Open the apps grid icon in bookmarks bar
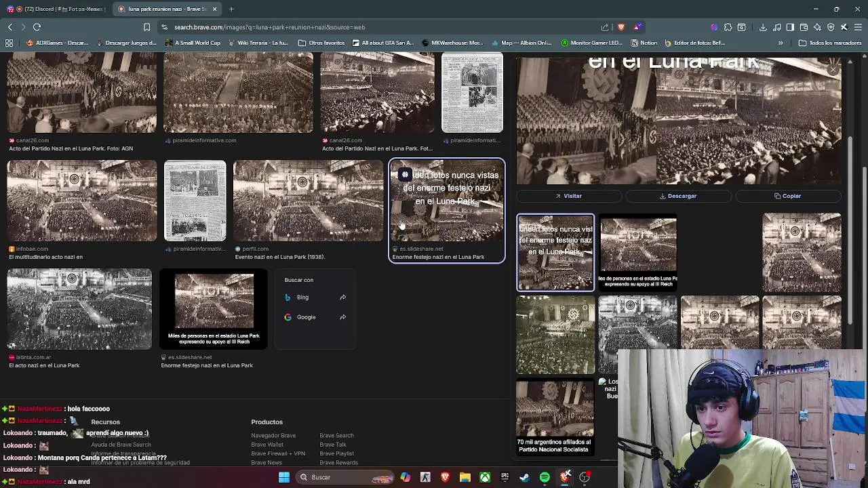The height and width of the screenshot is (488, 868). pyautogui.click(x=9, y=43)
